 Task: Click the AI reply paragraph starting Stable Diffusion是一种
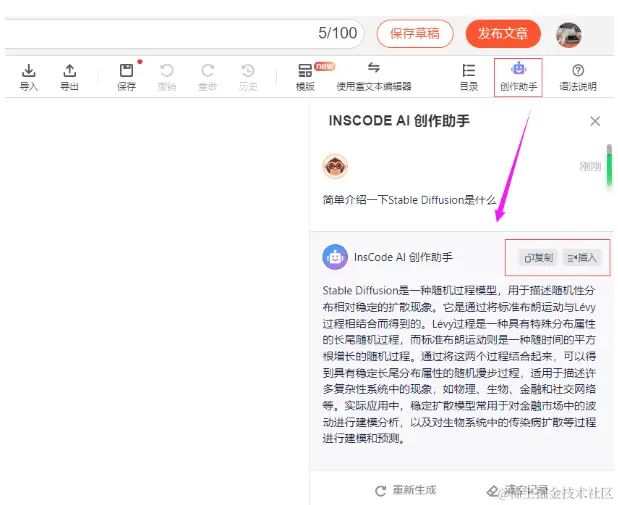tap(459, 364)
